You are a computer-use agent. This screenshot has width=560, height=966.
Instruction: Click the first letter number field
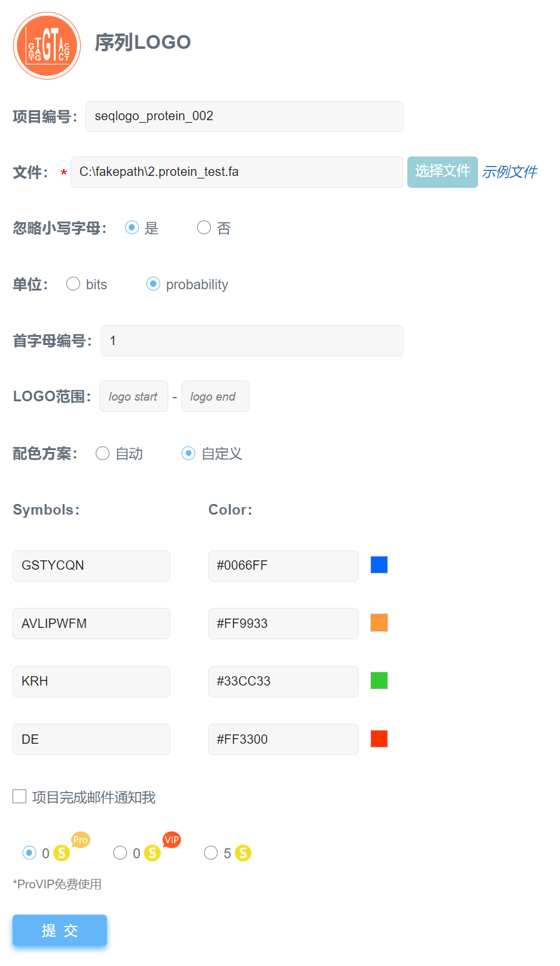[x=252, y=341]
